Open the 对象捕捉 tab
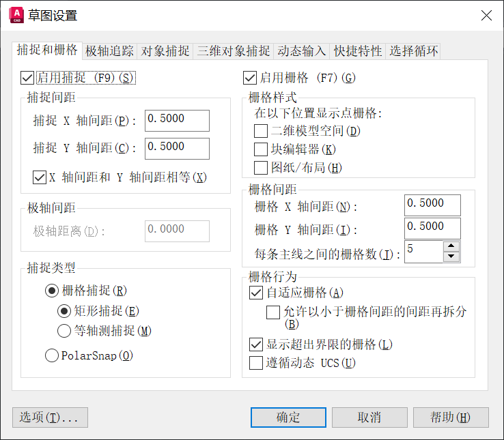The width and height of the screenshot is (504, 440). point(165,50)
